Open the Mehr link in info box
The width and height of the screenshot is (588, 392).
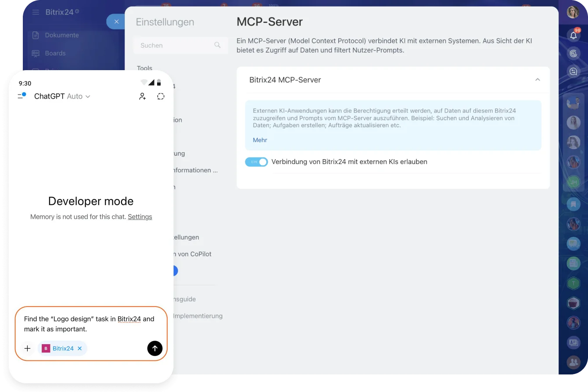260,140
